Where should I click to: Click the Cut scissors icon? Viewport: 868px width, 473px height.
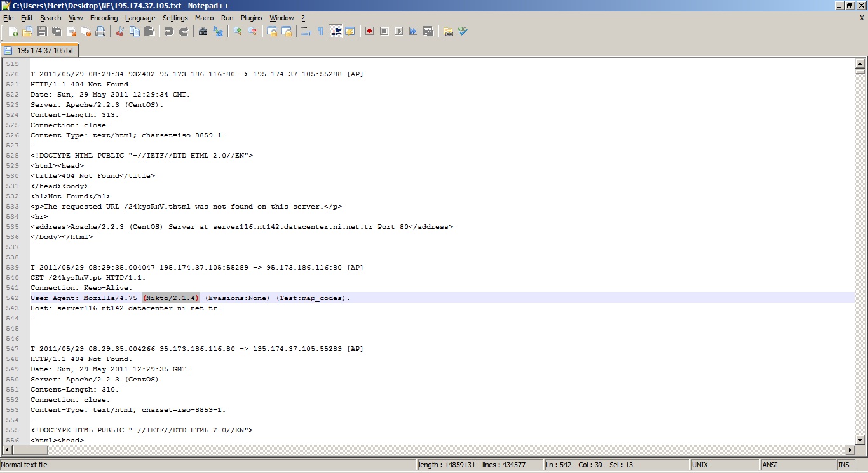click(x=119, y=31)
